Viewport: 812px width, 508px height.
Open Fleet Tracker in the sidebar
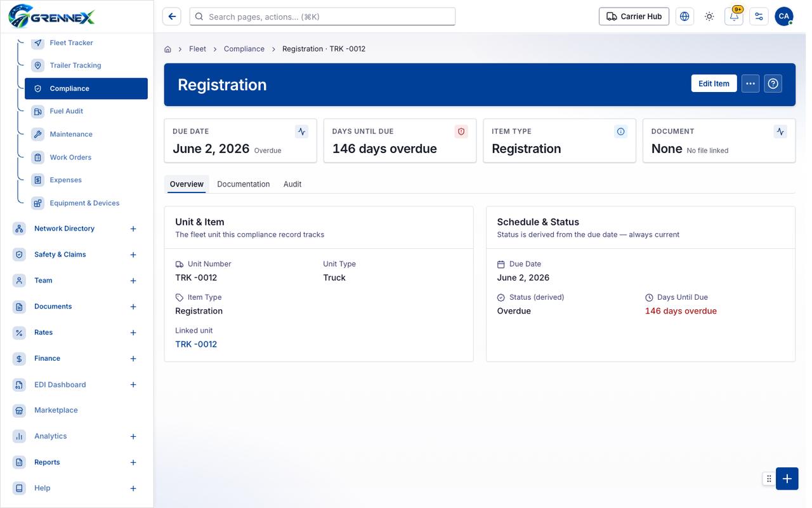(x=71, y=43)
